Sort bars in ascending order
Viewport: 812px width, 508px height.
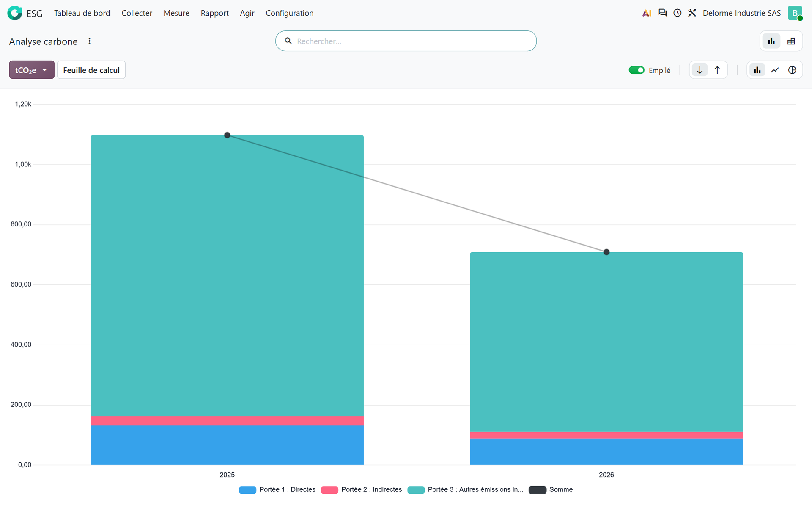tap(717, 70)
